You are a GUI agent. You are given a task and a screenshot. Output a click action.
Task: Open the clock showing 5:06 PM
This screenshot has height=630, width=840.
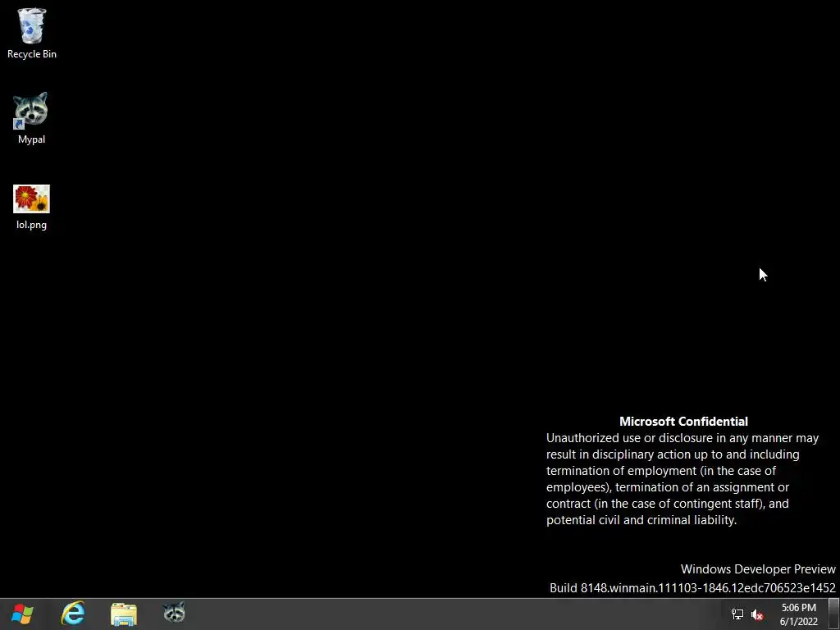[x=799, y=614]
